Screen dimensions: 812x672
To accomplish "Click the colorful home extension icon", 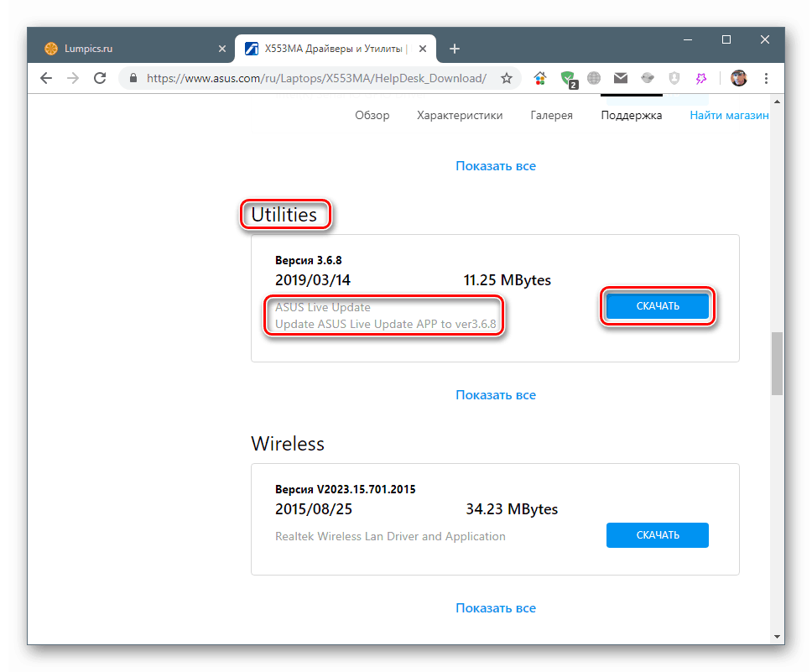I will [x=540, y=78].
